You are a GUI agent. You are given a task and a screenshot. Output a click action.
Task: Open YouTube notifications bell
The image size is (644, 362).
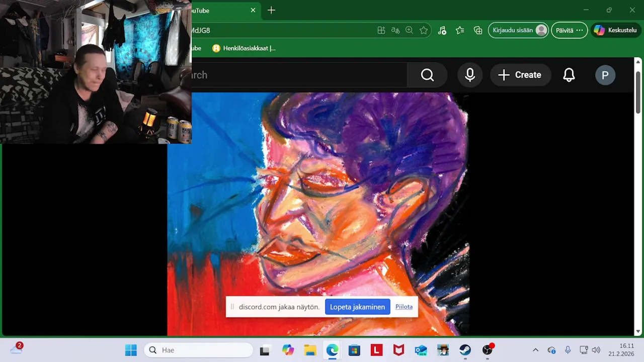(569, 75)
